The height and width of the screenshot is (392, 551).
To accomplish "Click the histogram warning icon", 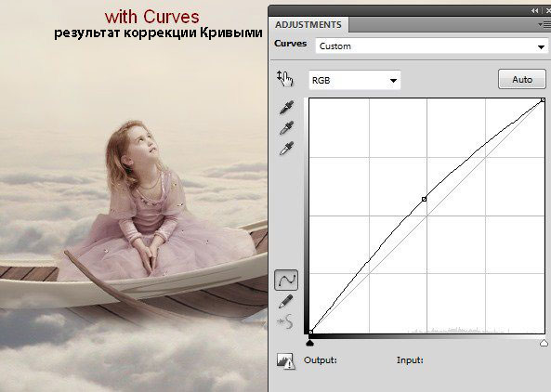I will [x=285, y=361].
